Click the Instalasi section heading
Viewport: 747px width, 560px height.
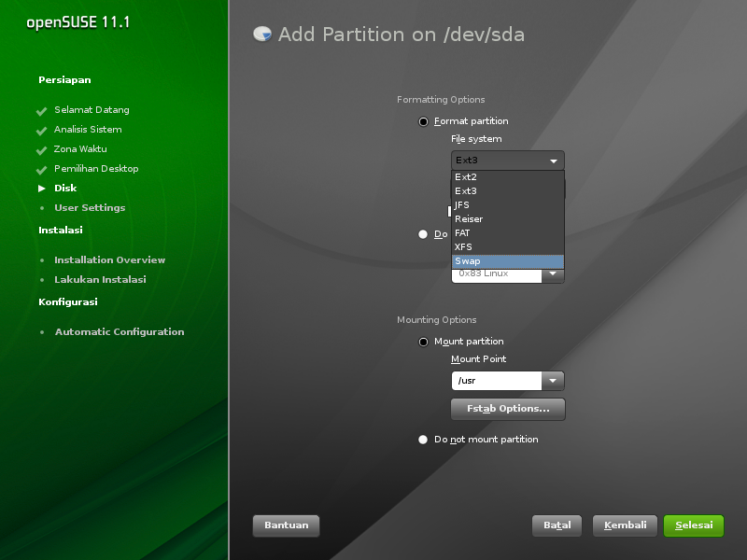(x=61, y=230)
